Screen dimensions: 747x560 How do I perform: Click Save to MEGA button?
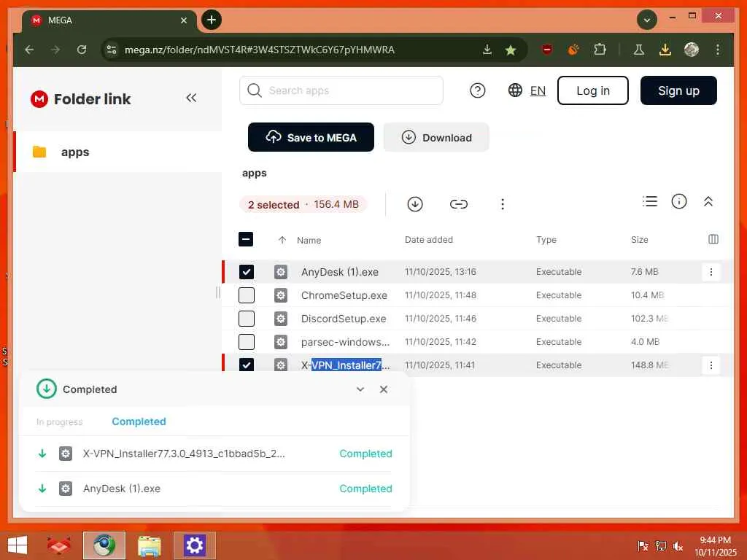311,137
